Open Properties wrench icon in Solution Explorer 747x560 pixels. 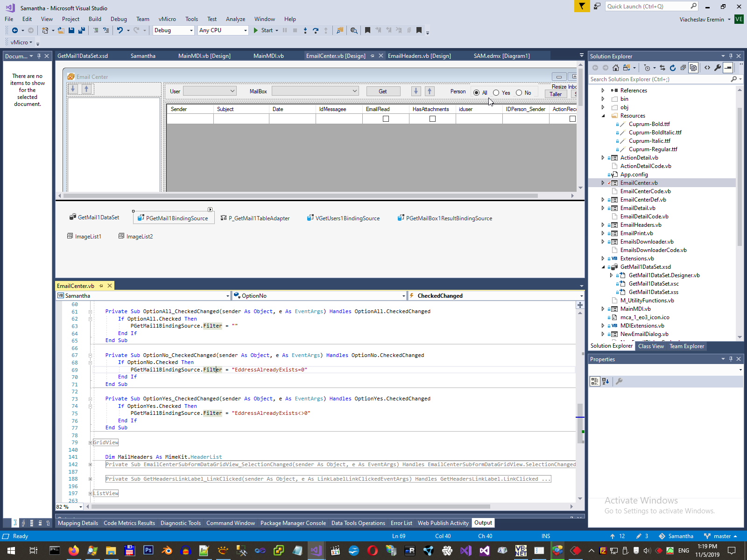(718, 68)
